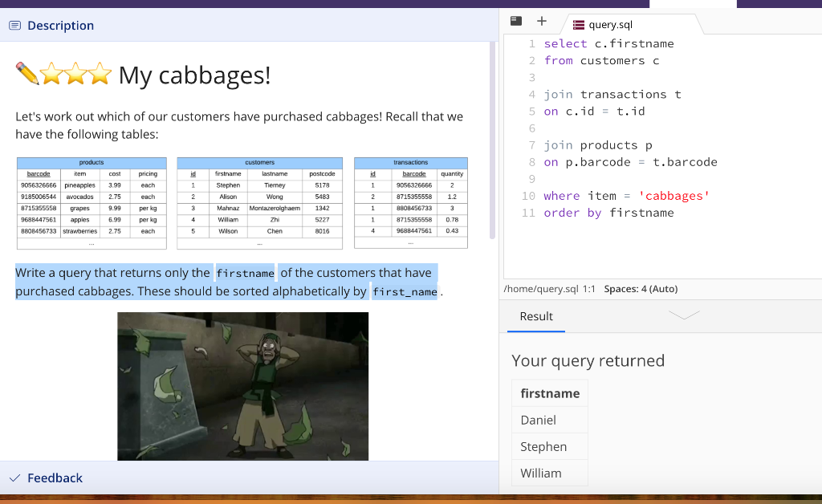
Task: Click the third gold star icon
Action: click(100, 73)
